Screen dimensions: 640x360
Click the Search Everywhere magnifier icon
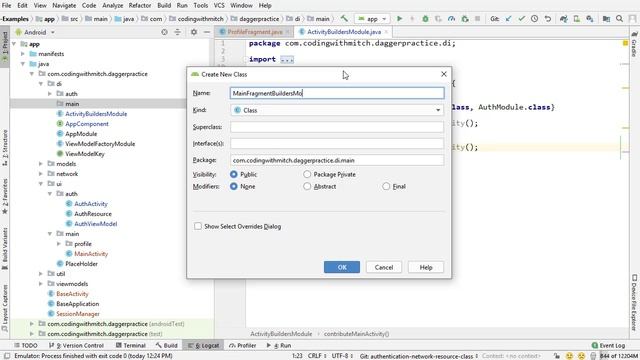click(620, 19)
